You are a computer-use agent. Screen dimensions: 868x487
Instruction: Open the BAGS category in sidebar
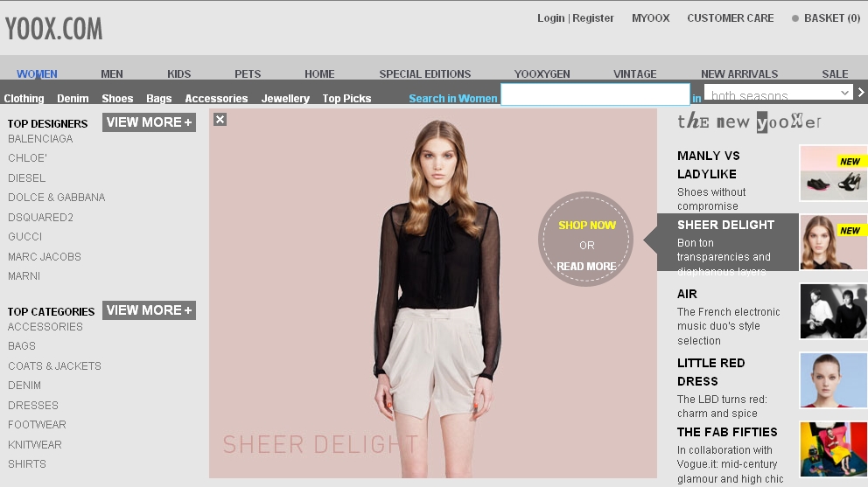(x=22, y=346)
